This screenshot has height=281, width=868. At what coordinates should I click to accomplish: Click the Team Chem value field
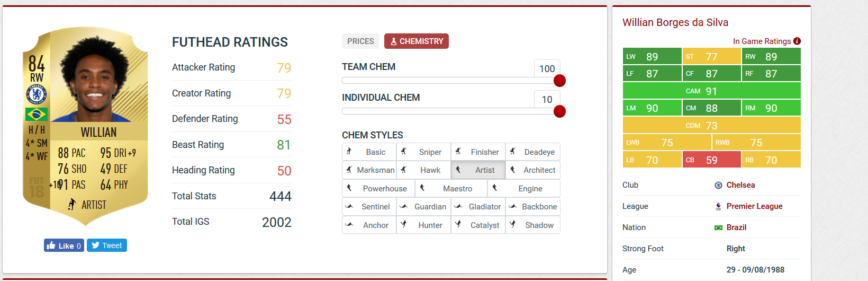pyautogui.click(x=547, y=68)
